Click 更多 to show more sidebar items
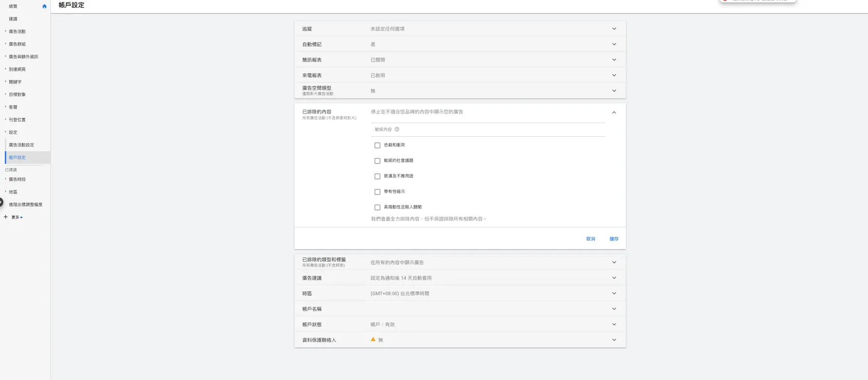 [x=16, y=217]
